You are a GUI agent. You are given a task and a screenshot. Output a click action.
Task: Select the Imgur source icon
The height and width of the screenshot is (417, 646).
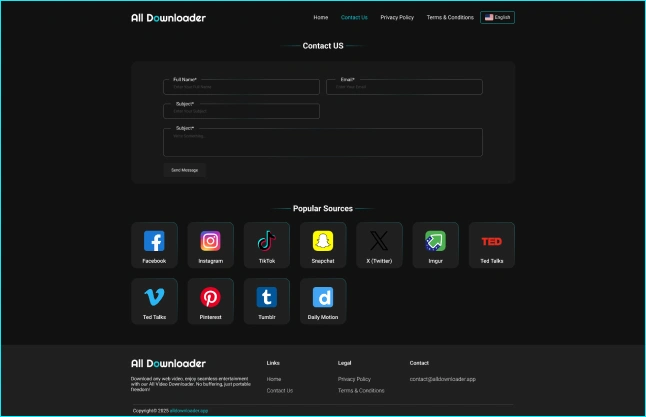point(435,242)
